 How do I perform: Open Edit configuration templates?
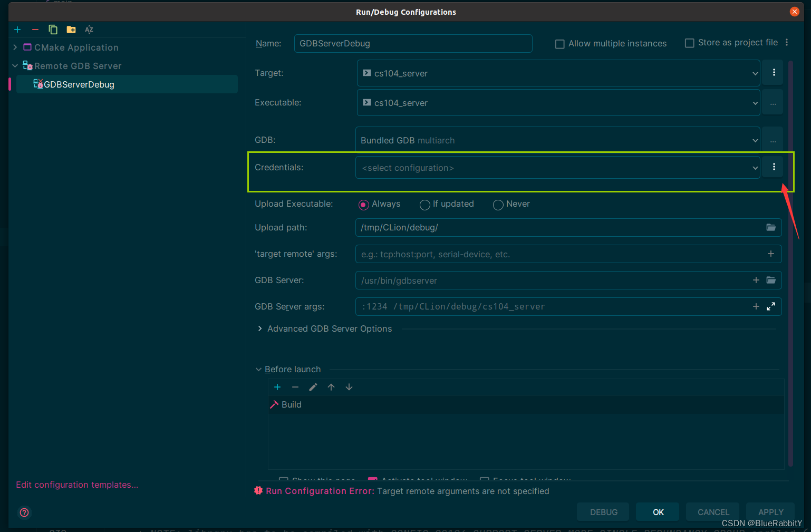pyautogui.click(x=77, y=485)
